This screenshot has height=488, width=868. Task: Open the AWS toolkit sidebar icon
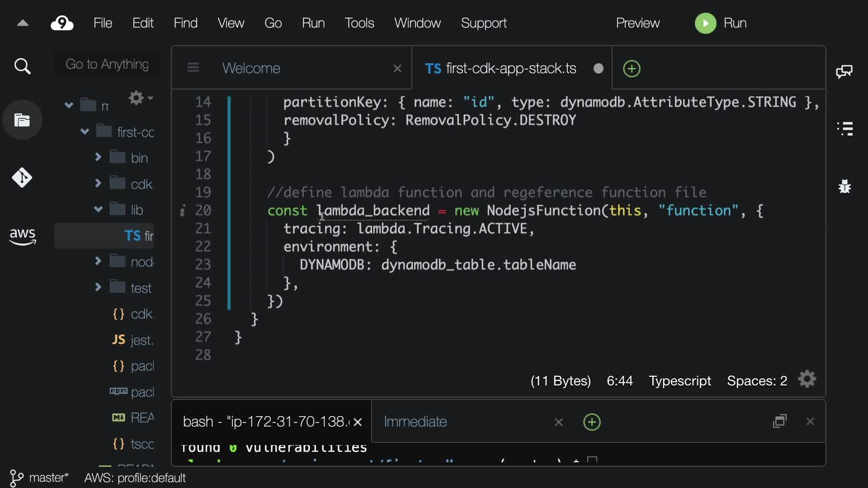pos(22,236)
